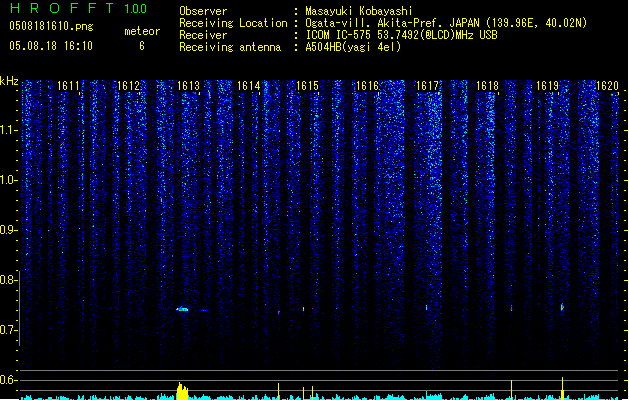The height and width of the screenshot is (400, 629).
Task: Click the Observer field label
Action: pyautogui.click(x=203, y=11)
